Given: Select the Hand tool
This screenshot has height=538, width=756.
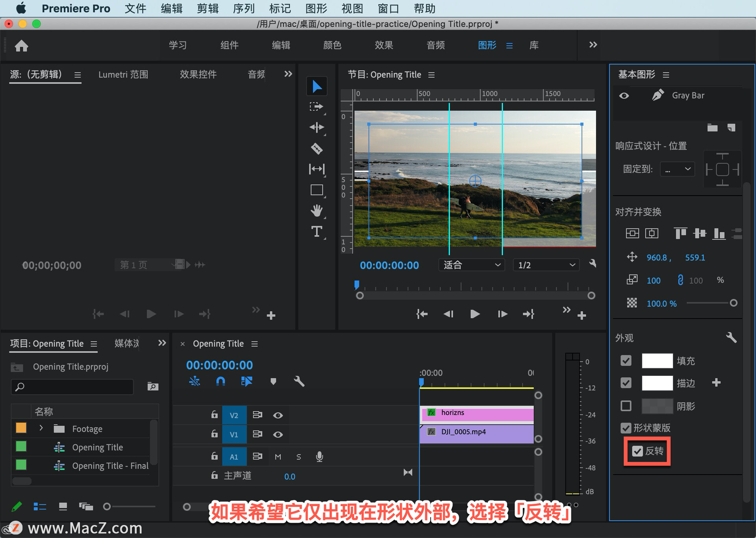Looking at the screenshot, I should tap(317, 211).
